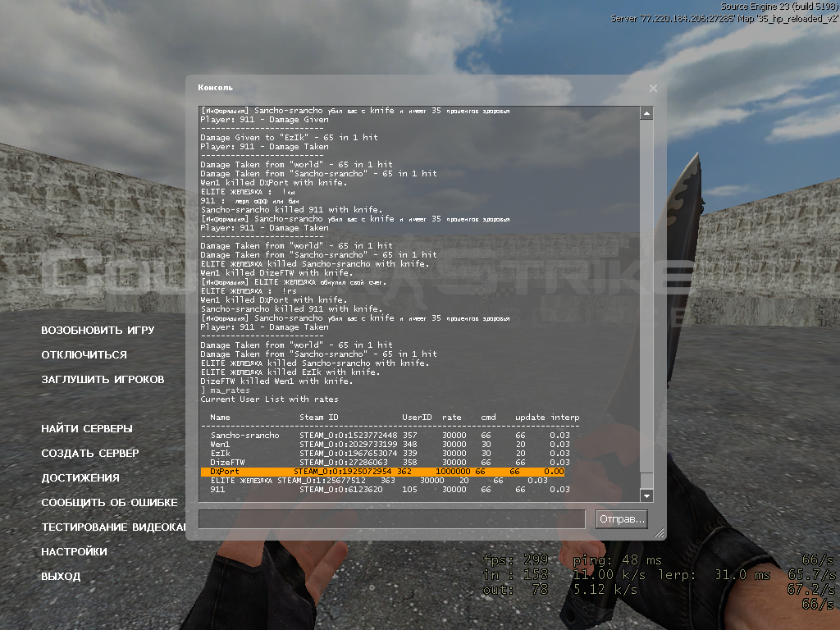The width and height of the screenshot is (840, 630).
Task: Choose СООБЩИТЬ ОБ ОШИБКЕ option
Action: pyautogui.click(x=109, y=503)
